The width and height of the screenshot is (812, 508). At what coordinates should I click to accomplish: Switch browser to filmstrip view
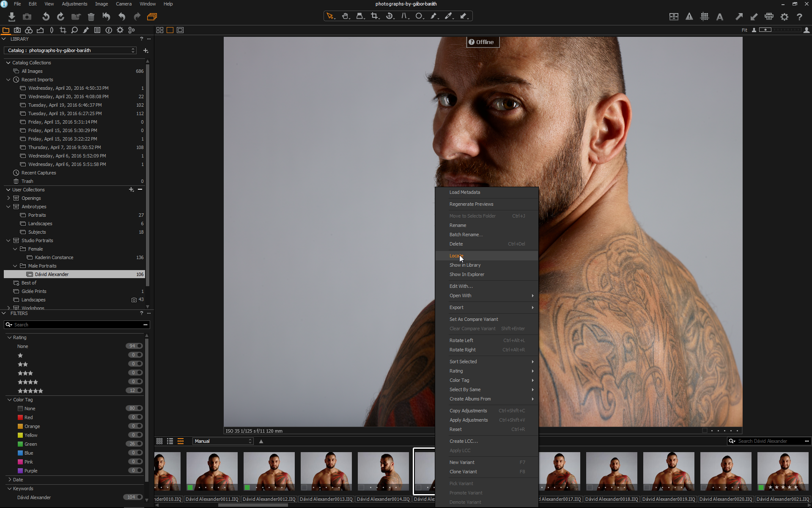tap(181, 441)
